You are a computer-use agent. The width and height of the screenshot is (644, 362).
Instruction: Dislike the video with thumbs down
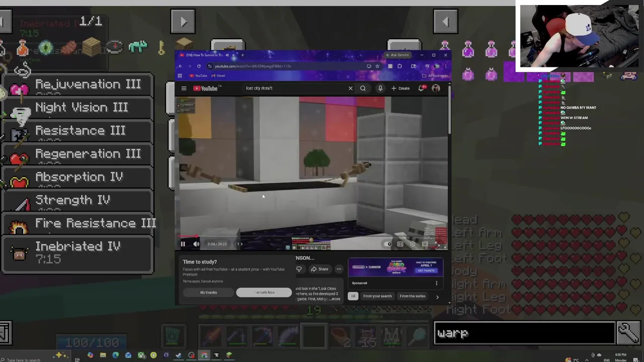(x=299, y=269)
